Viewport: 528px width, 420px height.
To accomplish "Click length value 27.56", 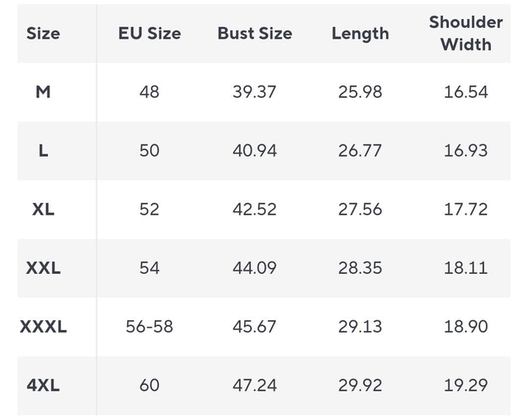I will (360, 210).
